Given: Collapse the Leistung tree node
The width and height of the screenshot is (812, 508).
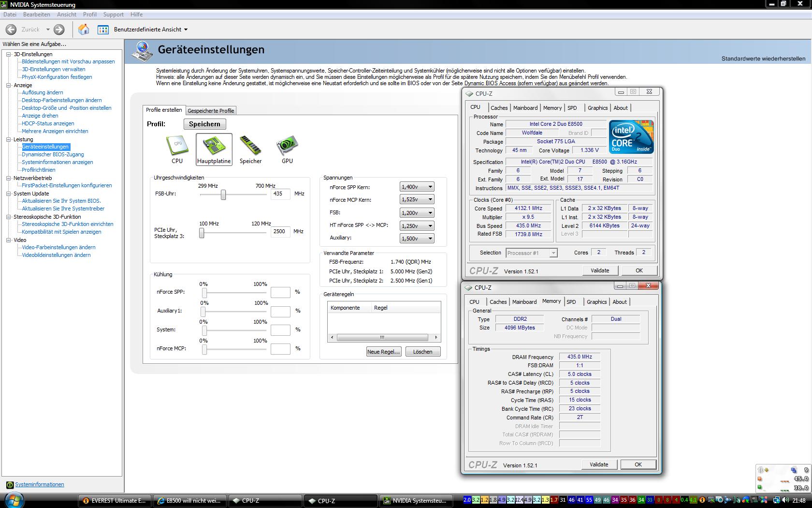Looking at the screenshot, I should [9, 139].
